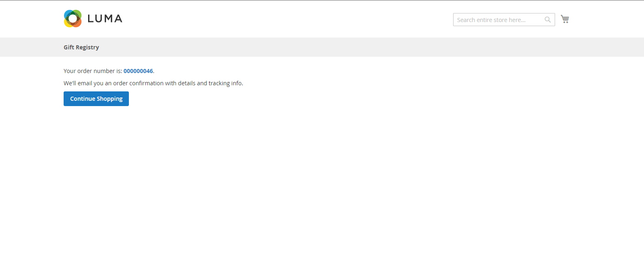The height and width of the screenshot is (275, 644).
Task: View order details via 000000046 link
Action: point(138,71)
